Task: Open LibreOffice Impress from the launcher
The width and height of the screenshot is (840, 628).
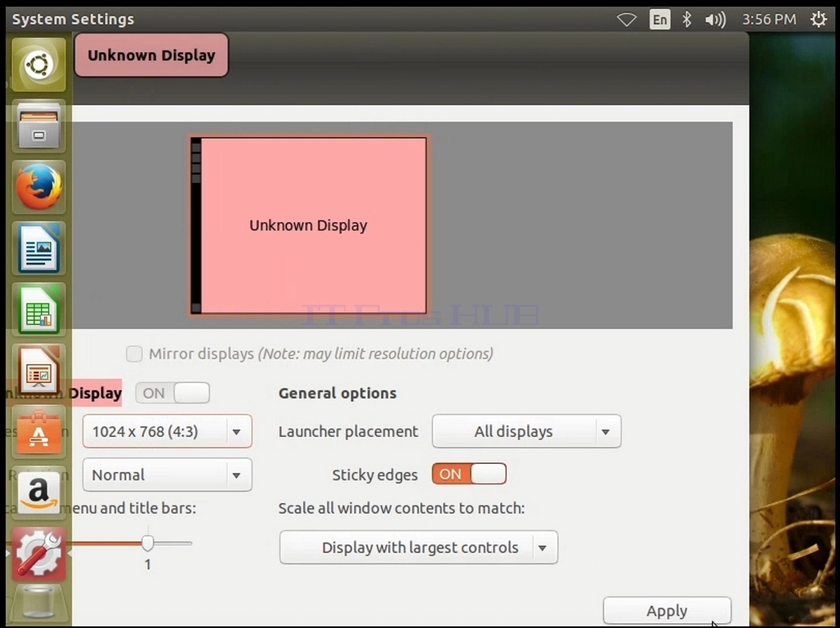Action: (x=38, y=371)
